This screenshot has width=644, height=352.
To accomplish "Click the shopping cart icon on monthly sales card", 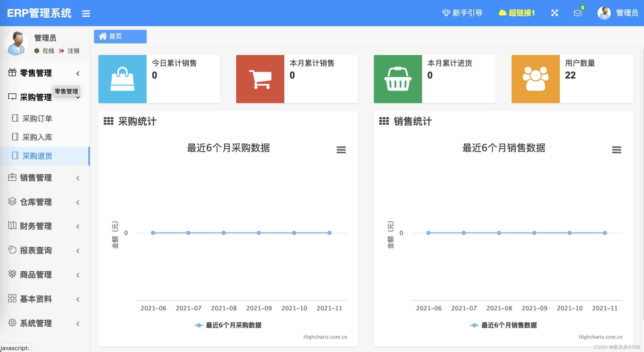I will 260,79.
